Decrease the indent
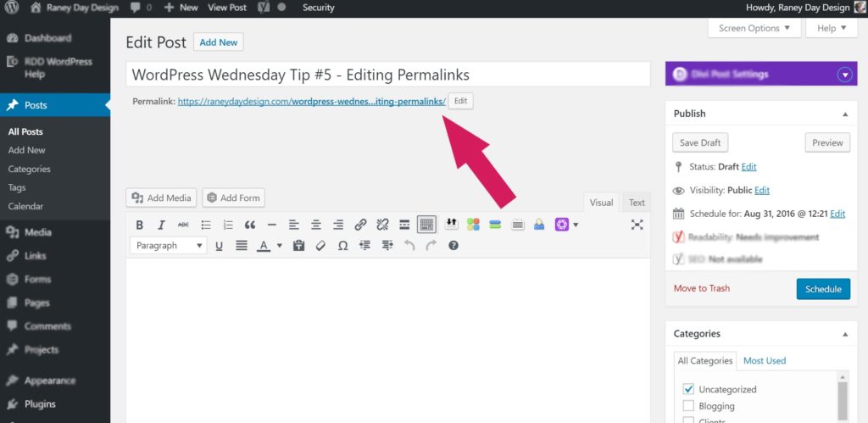 click(364, 246)
